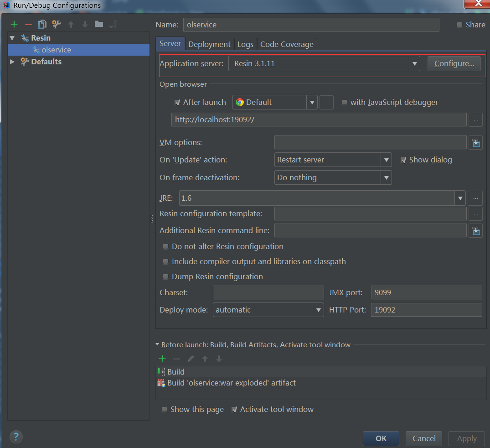Browse for URL with the ellipsis button
Viewport: 490px width, 448px height.
coord(475,120)
